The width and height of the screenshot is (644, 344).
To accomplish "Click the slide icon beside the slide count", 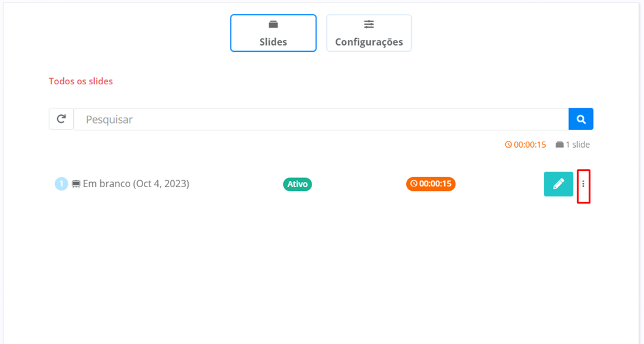I will click(x=559, y=145).
